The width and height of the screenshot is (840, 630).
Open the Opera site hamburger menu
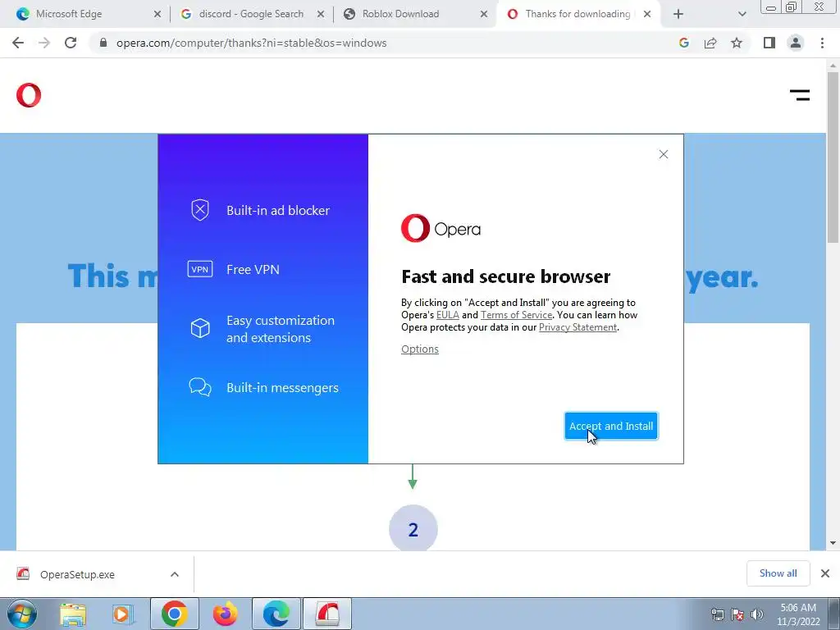[x=799, y=95]
